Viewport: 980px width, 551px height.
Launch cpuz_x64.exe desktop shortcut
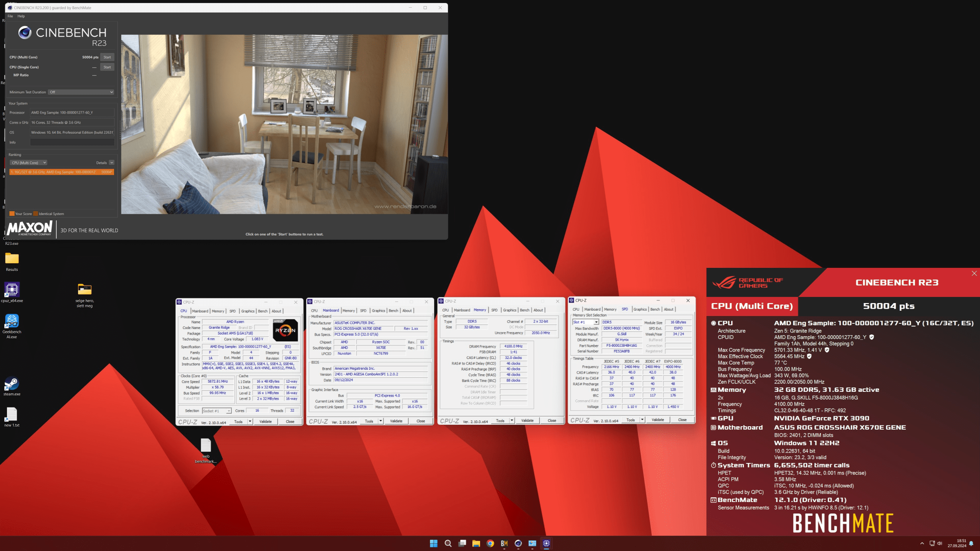[12, 292]
